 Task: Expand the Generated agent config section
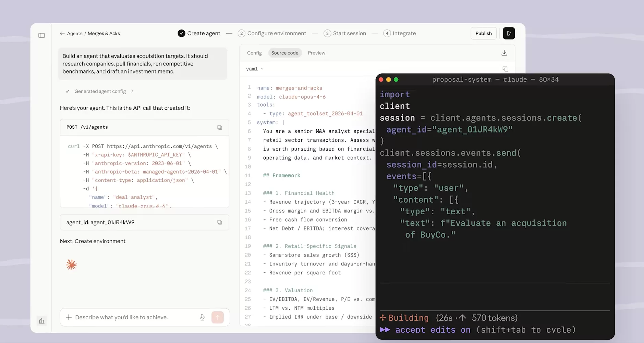[x=132, y=91]
